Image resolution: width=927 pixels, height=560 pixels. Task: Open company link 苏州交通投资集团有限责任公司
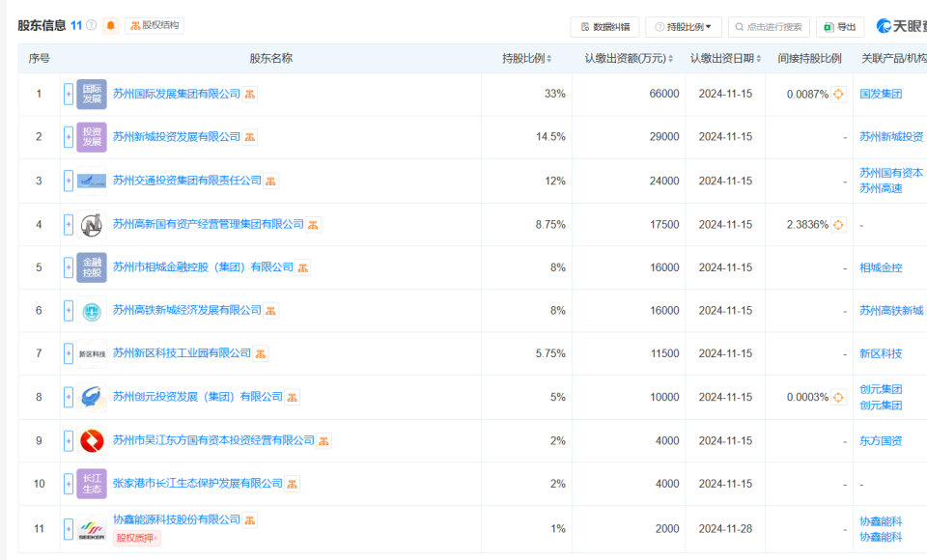(186, 181)
